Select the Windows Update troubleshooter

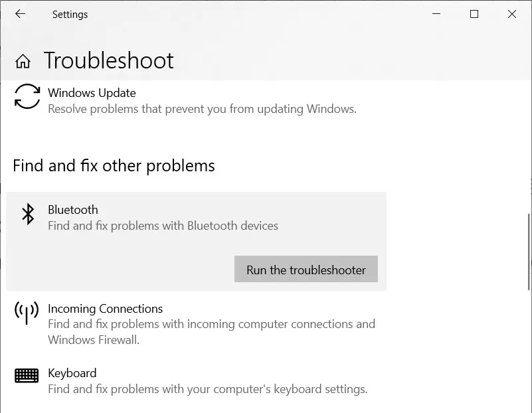click(x=91, y=93)
